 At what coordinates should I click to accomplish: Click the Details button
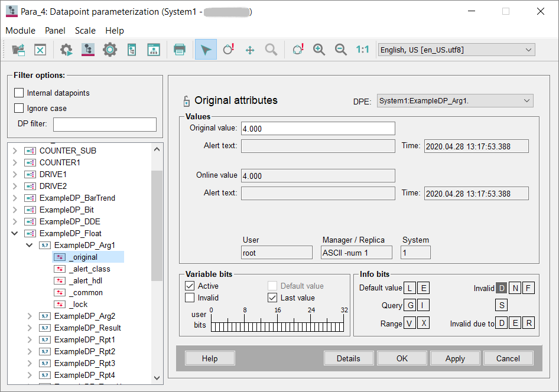point(349,358)
